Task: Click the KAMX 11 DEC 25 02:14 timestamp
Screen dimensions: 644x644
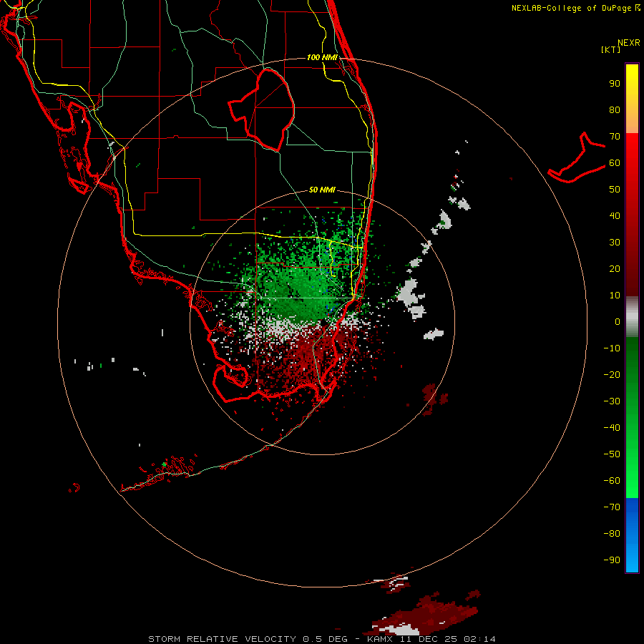Action: click(431, 639)
